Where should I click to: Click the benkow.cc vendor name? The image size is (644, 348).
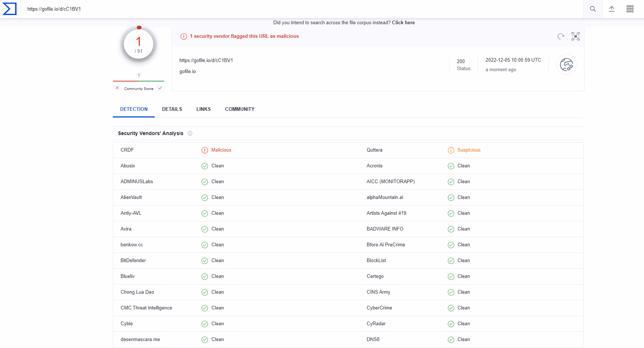coord(132,244)
